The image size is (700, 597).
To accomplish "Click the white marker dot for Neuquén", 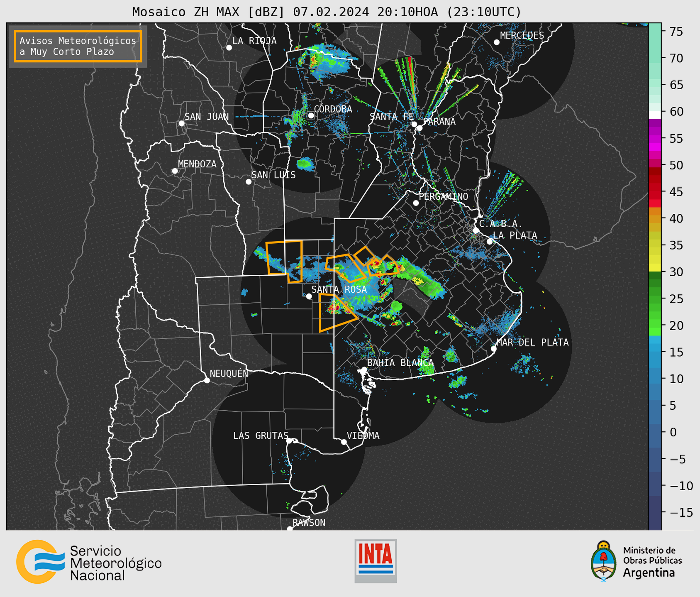I will 207,380.
